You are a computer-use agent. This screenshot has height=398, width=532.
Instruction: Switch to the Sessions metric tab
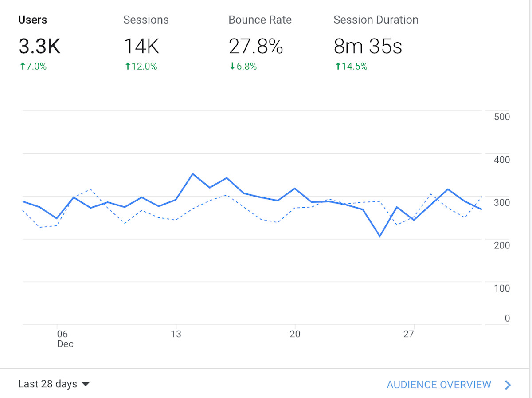146,20
